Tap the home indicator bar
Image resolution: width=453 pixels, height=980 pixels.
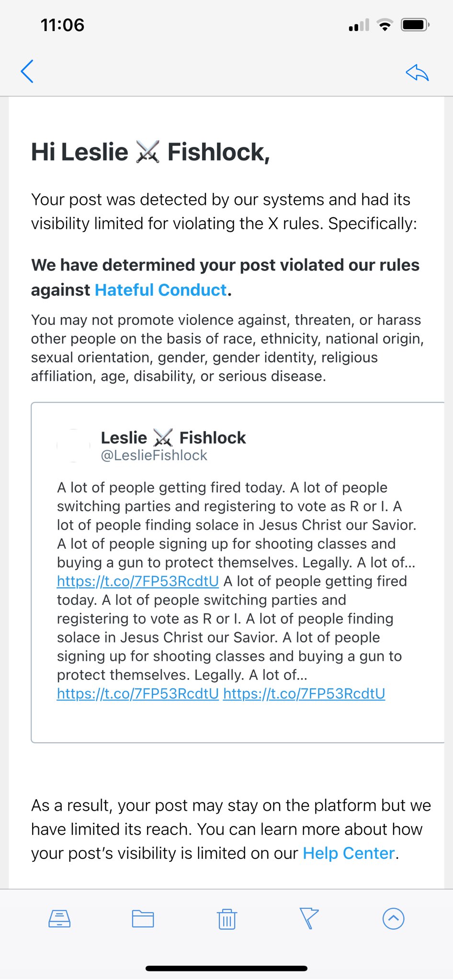pyautogui.click(x=226, y=969)
